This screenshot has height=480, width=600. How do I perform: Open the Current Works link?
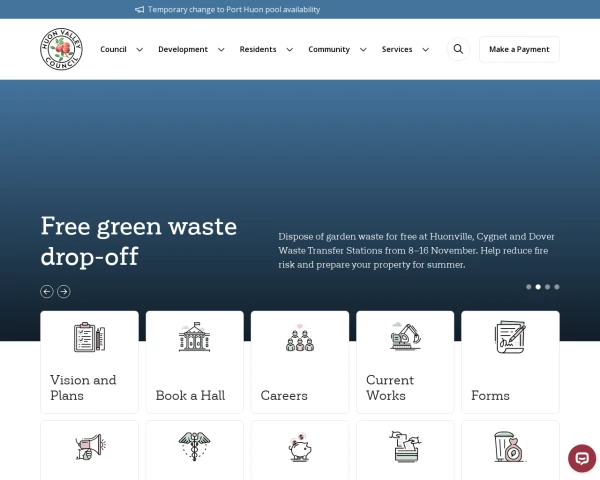[x=390, y=387]
